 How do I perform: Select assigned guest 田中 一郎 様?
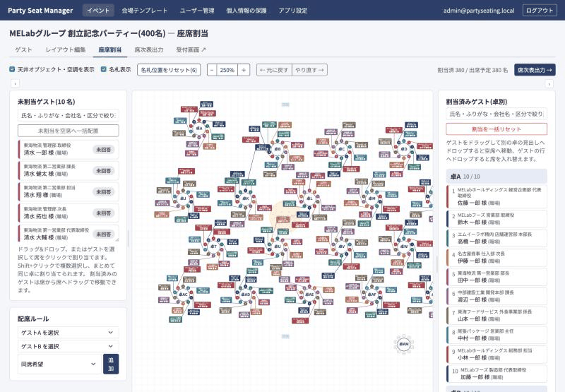coord(496,277)
